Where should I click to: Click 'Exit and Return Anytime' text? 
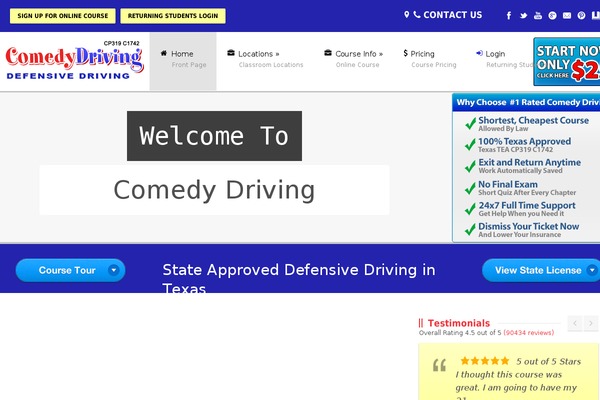click(530, 162)
